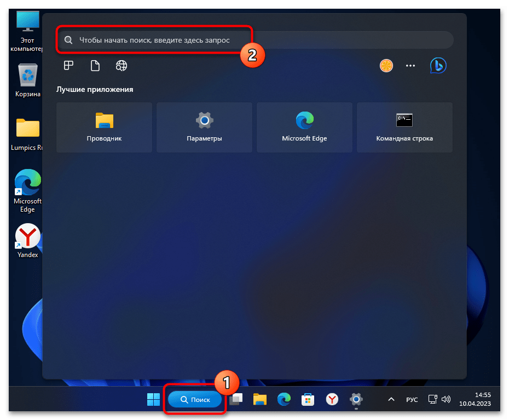Open the Apps filter icon in search
Image resolution: width=509 pixels, height=420 pixels.
tap(68, 66)
